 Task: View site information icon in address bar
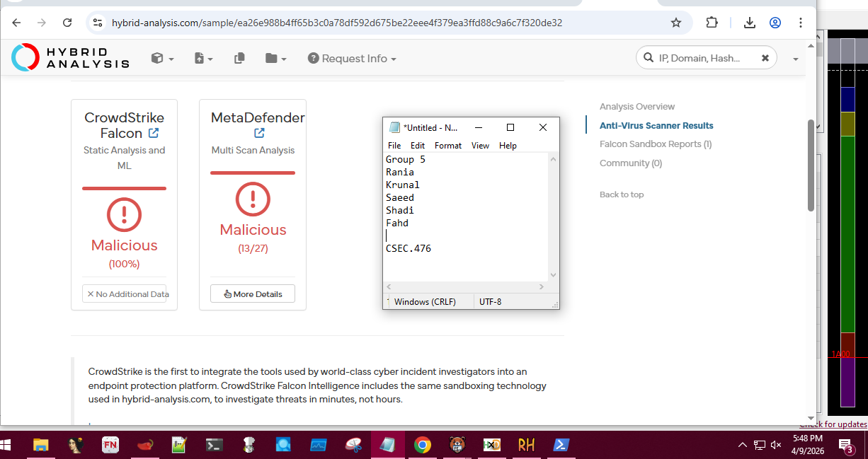click(x=98, y=23)
